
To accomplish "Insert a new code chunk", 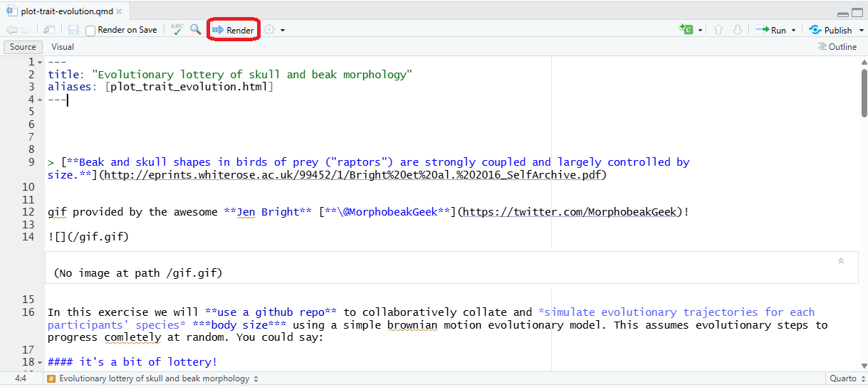I will click(x=686, y=30).
